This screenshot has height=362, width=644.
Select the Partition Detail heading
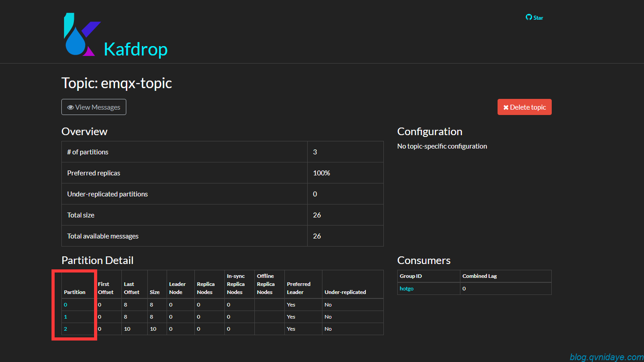tap(97, 260)
